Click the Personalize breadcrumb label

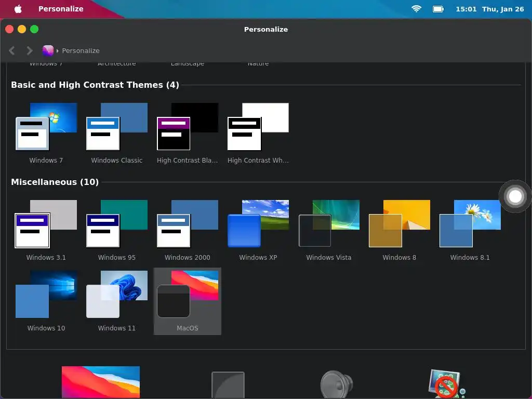click(81, 50)
